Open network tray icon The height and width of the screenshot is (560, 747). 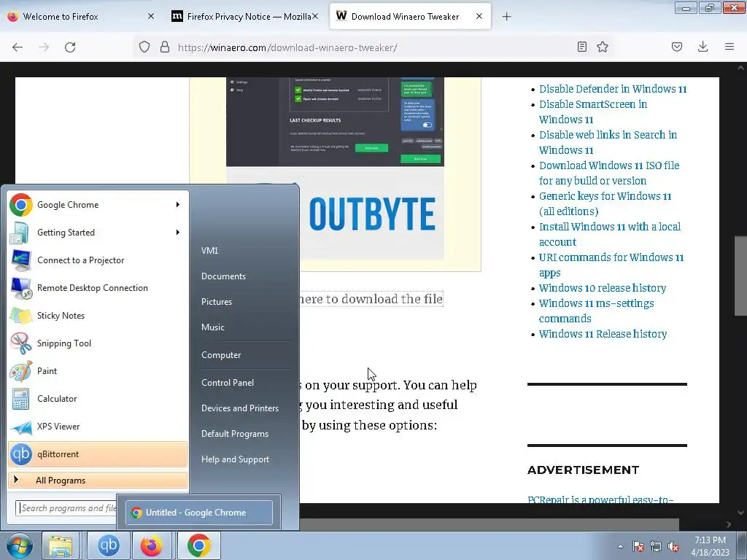(x=656, y=546)
